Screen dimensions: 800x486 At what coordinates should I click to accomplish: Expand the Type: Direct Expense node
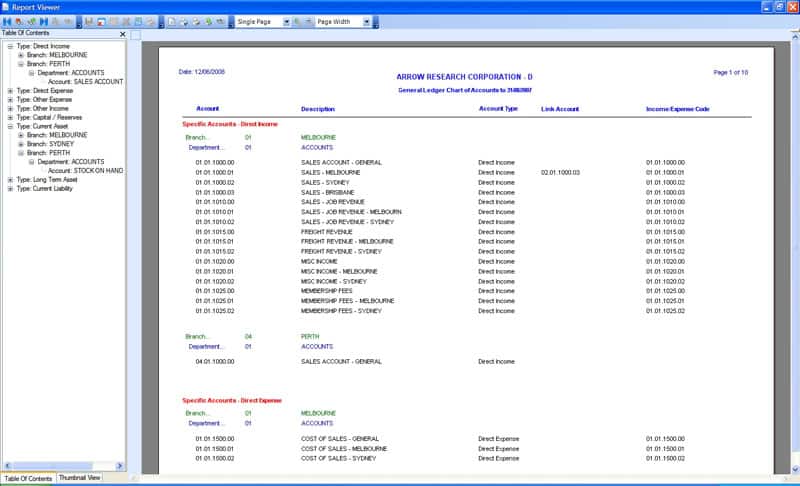[10, 91]
